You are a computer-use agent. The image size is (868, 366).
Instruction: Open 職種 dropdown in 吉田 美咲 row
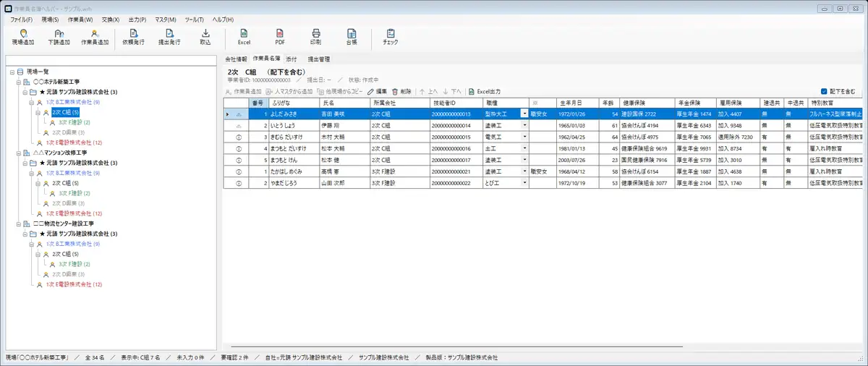click(x=524, y=114)
